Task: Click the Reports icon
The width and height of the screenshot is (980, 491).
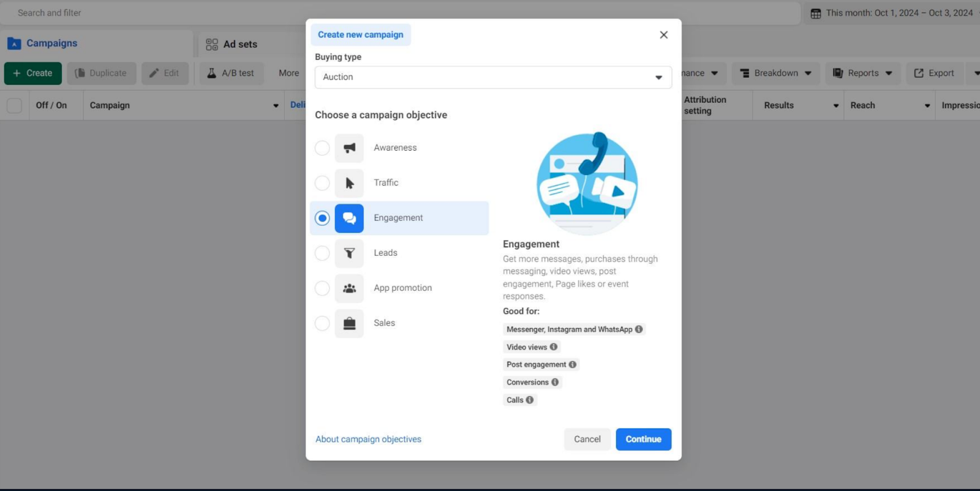Action: (838, 73)
